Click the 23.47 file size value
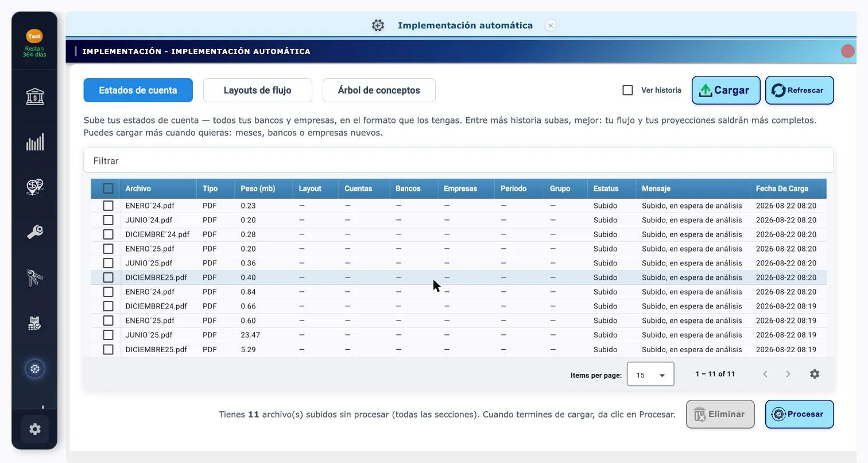The image size is (868, 463). tap(250, 335)
